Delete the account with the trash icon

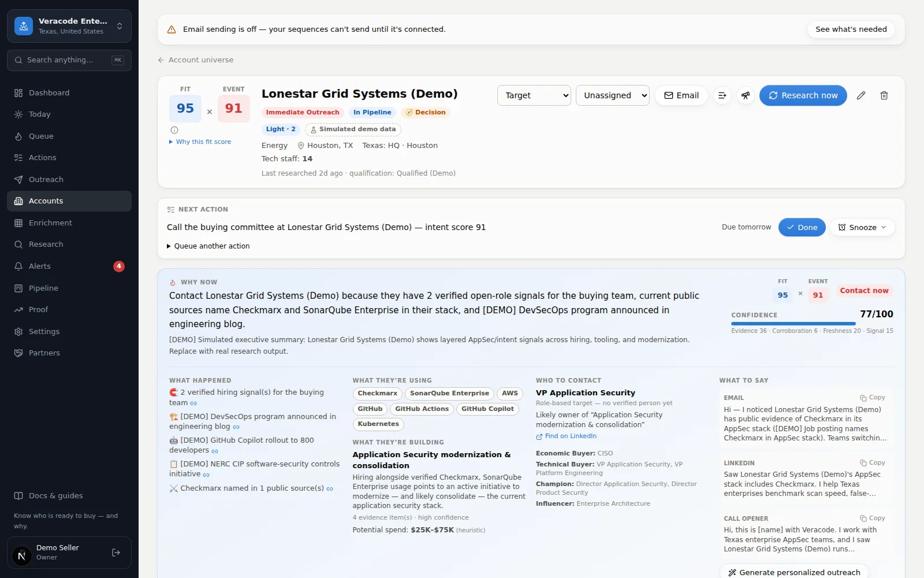[x=884, y=95]
